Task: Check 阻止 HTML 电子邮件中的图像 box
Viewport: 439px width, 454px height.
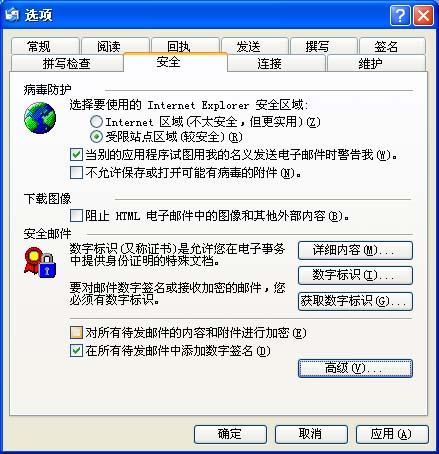Action: click(x=76, y=216)
